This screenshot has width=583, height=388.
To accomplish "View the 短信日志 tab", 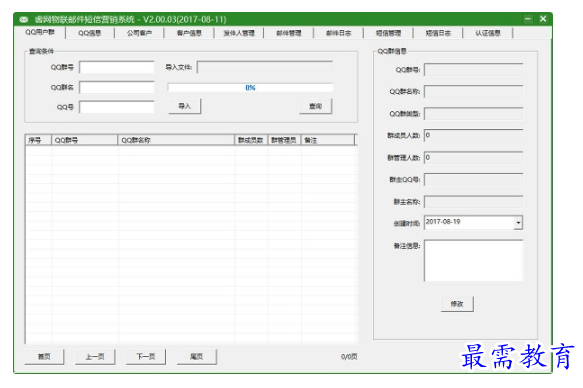I will (438, 33).
